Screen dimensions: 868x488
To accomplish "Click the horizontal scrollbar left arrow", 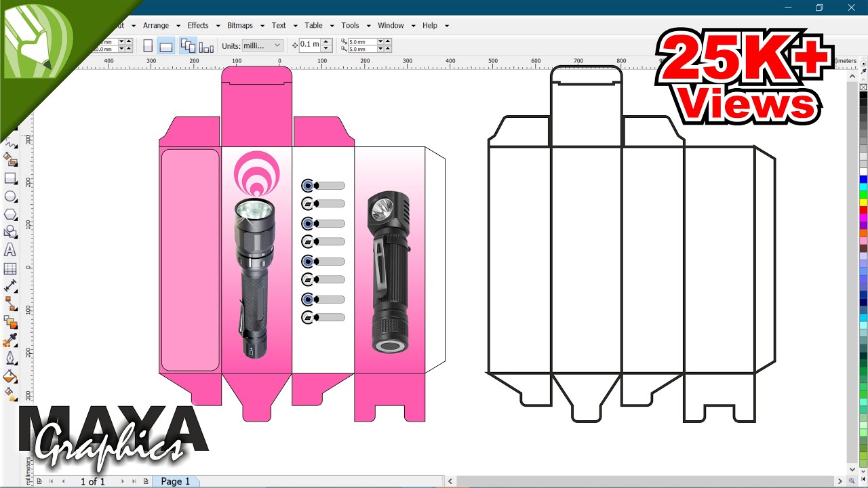I will pyautogui.click(x=451, y=481).
